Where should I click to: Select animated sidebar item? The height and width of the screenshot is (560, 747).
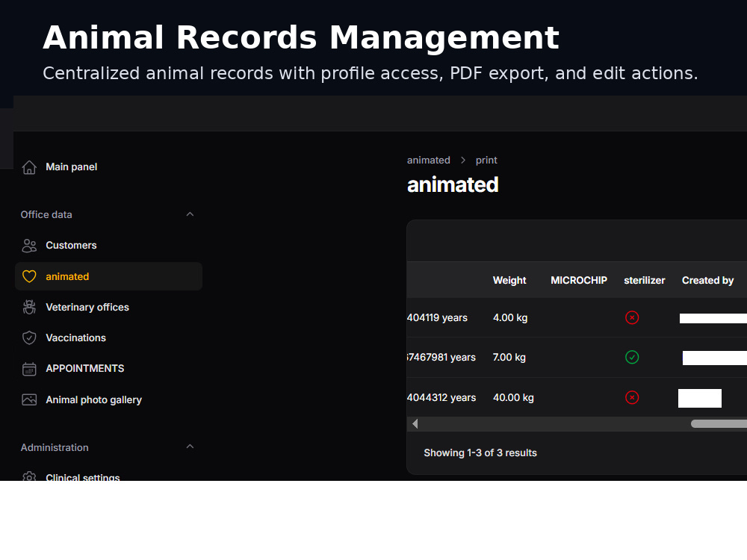[108, 277]
